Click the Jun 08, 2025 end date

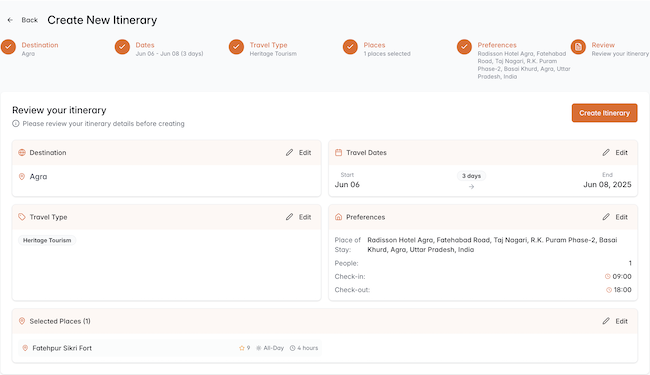click(607, 184)
